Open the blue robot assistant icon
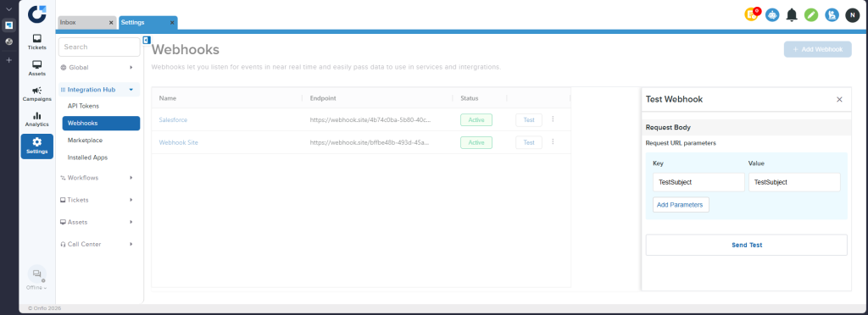 click(772, 15)
